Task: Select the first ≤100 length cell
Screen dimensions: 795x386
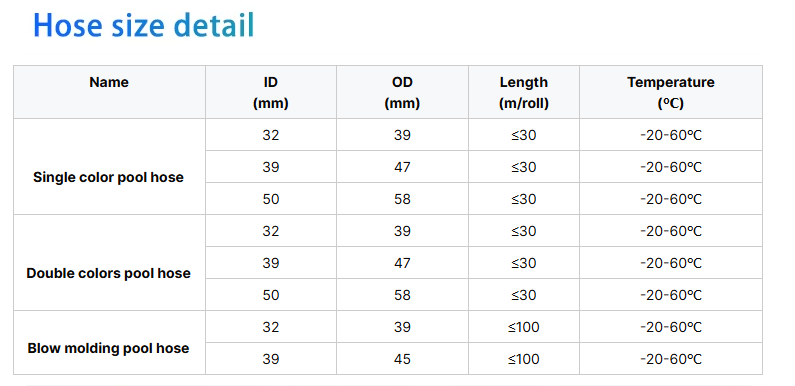Action: pyautogui.click(x=524, y=327)
